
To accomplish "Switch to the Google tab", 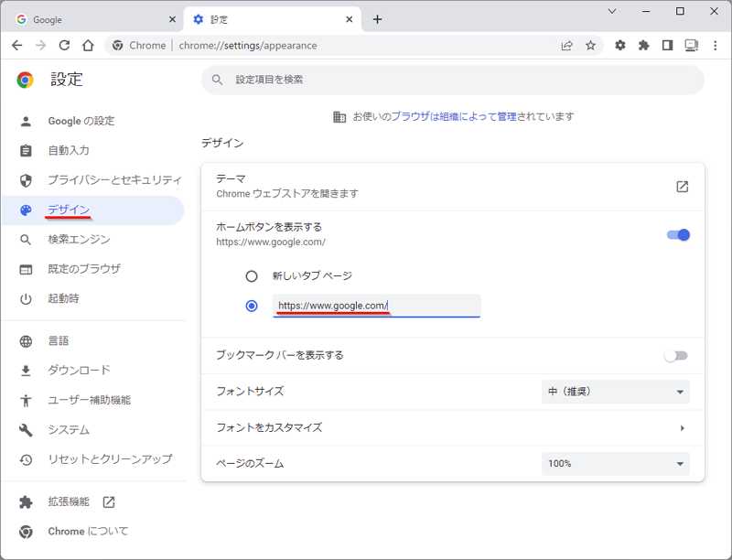I will coord(93,19).
